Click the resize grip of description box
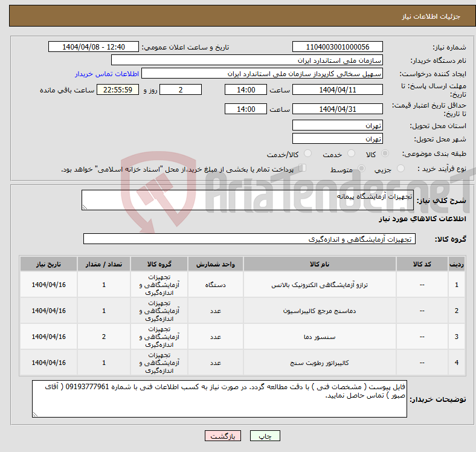Viewport: 476px width, 452px height. point(85,207)
